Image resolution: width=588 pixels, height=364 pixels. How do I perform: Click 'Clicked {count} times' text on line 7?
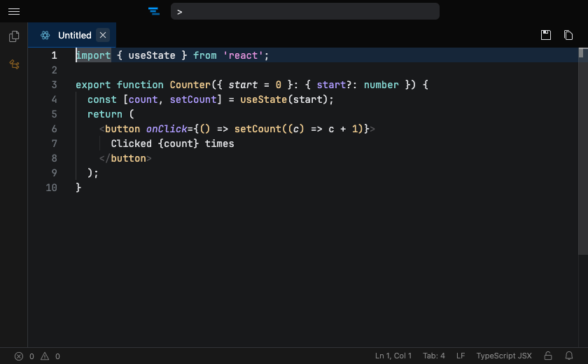point(172,143)
